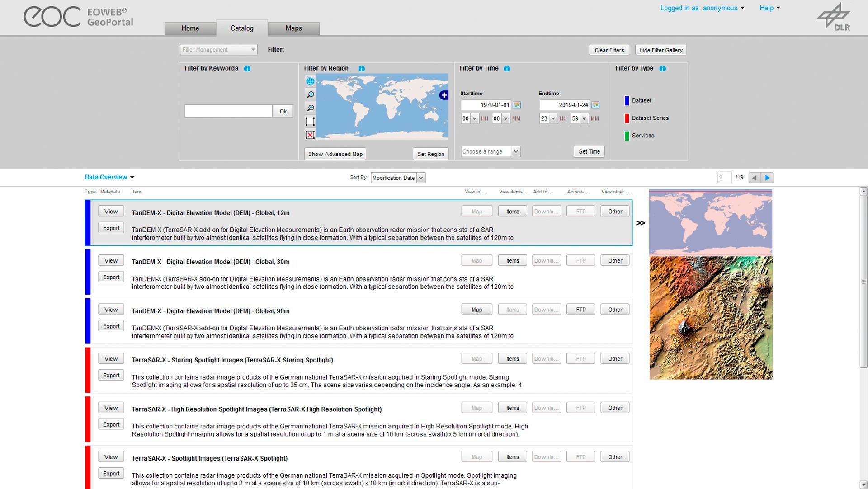868x489 pixels.
Task: Click the delete region selection icon
Action: click(x=310, y=134)
